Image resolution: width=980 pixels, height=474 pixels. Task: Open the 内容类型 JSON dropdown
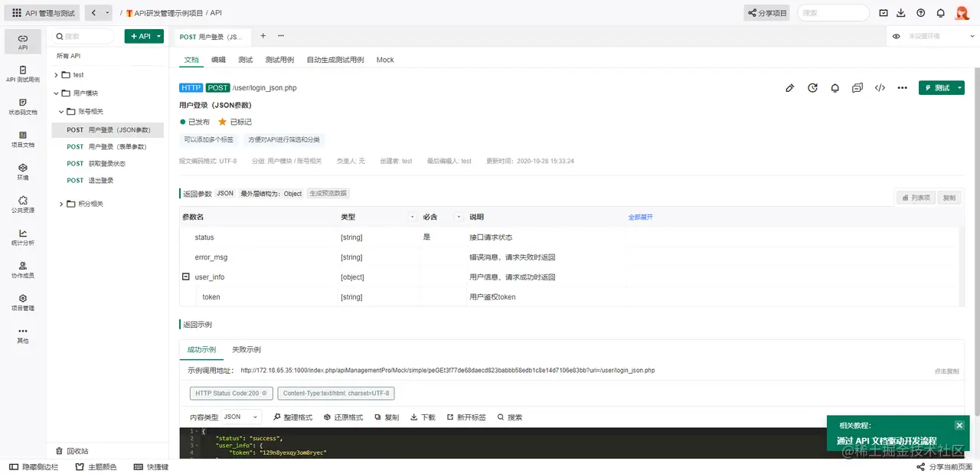pyautogui.click(x=240, y=417)
